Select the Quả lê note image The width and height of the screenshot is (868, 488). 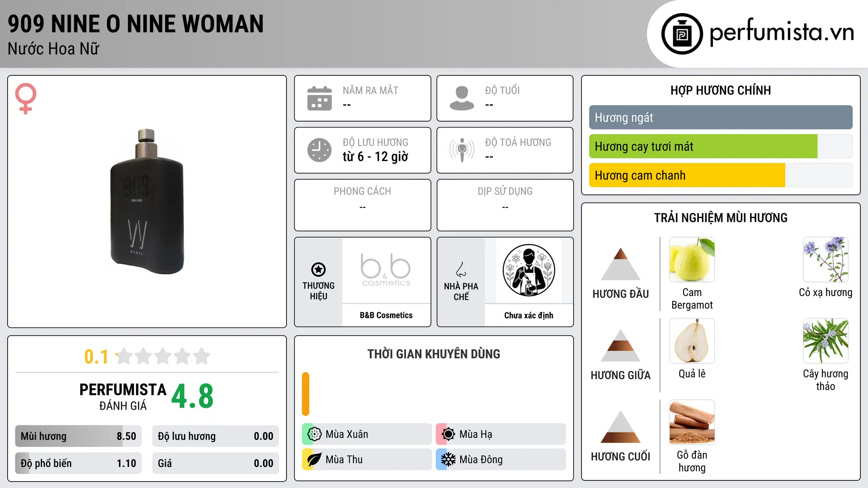pyautogui.click(x=692, y=341)
